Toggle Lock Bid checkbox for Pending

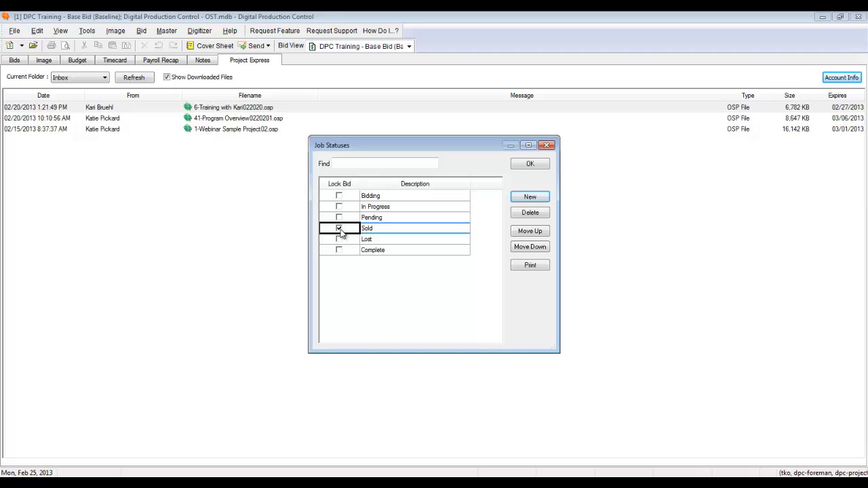339,217
